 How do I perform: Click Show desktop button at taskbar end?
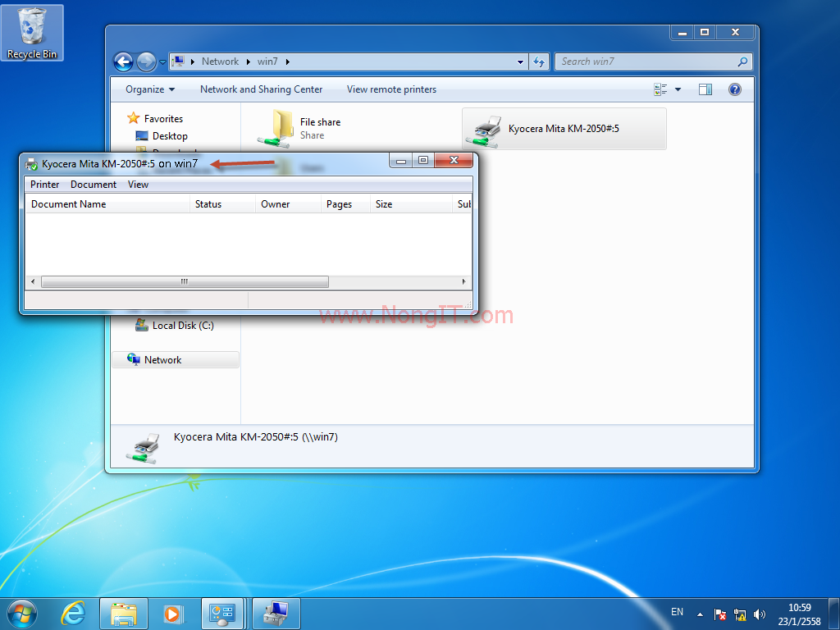(x=834, y=614)
